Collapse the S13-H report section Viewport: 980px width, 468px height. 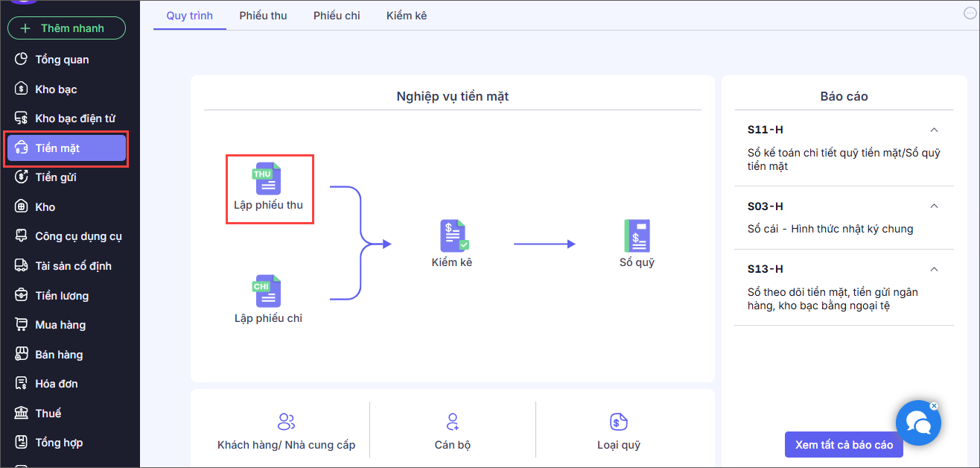tap(935, 269)
